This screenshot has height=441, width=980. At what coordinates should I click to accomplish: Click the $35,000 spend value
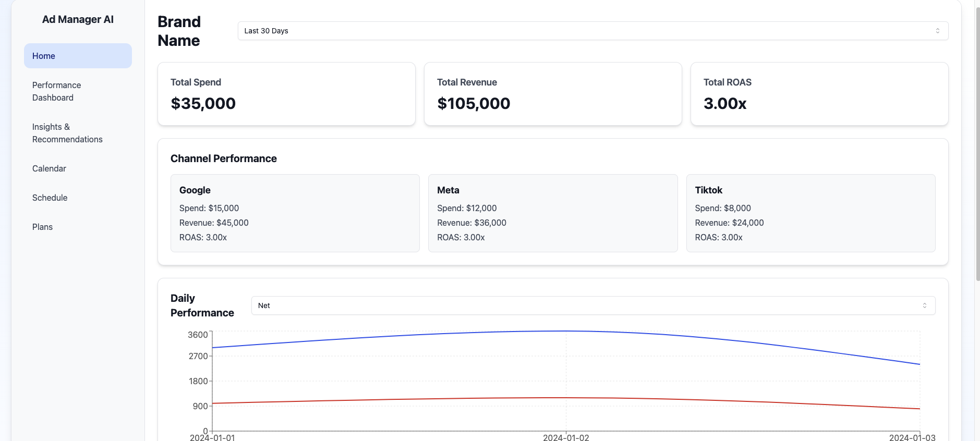203,103
